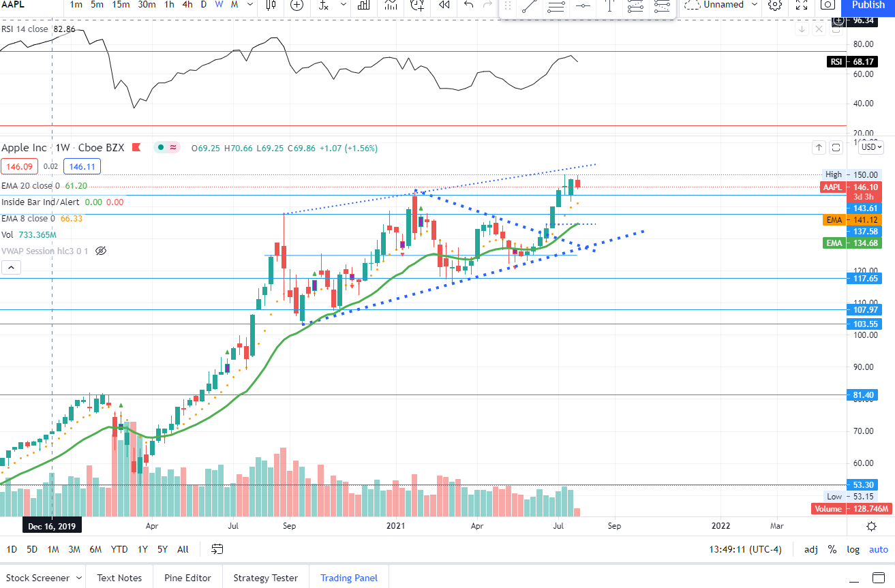Move the main price pane up
Screen dimensions: 895x588
(x=819, y=147)
